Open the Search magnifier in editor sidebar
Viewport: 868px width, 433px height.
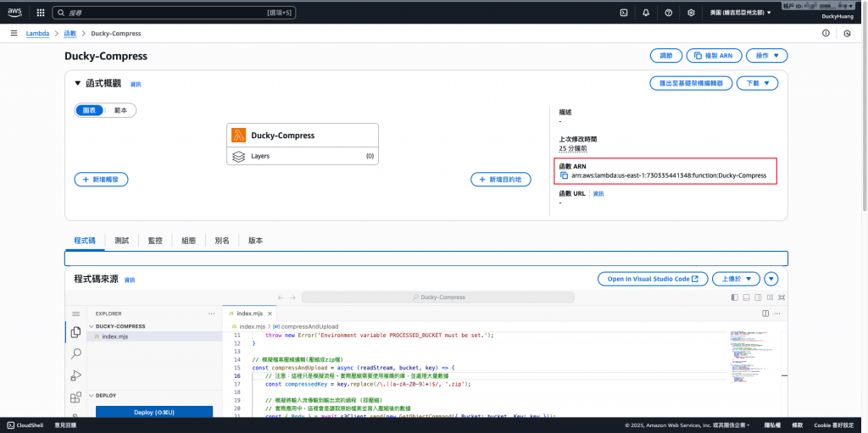point(75,353)
